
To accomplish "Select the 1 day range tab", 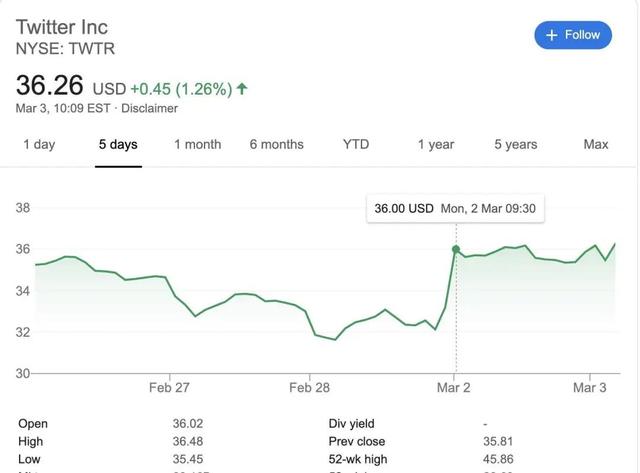I will (39, 144).
